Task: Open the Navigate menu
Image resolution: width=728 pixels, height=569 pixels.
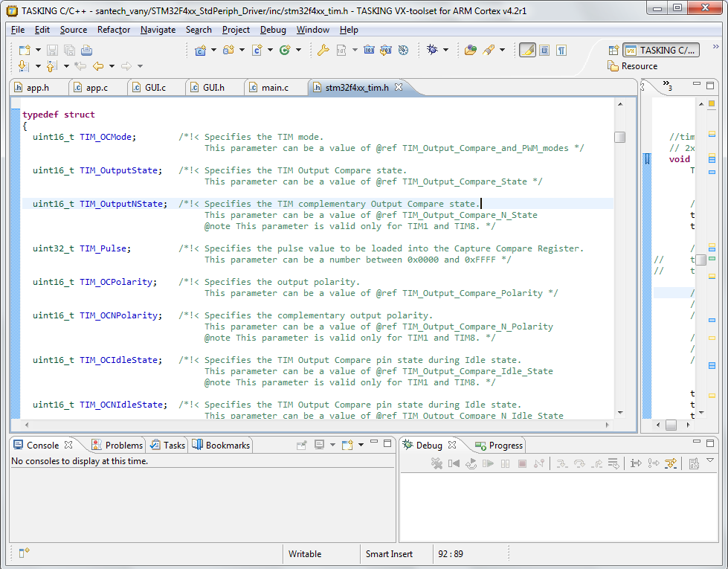Action: pos(158,30)
